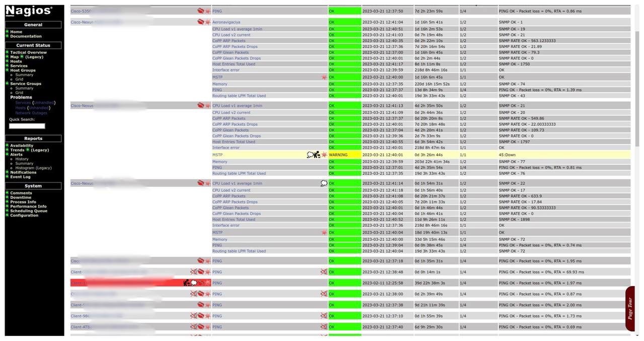Open MSTP service link in the WARNING row
644x341 pixels.
(x=217, y=155)
